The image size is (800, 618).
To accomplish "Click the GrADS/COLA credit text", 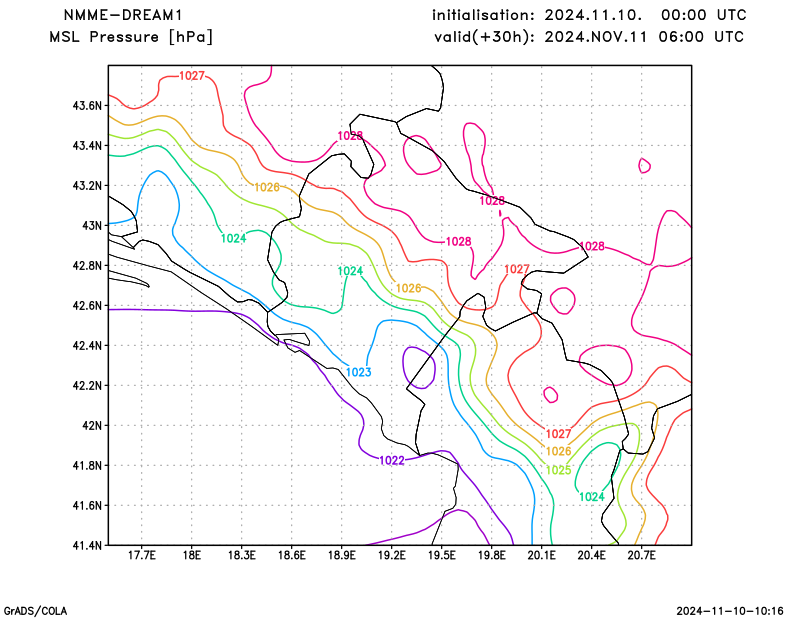I will click(x=35, y=611).
